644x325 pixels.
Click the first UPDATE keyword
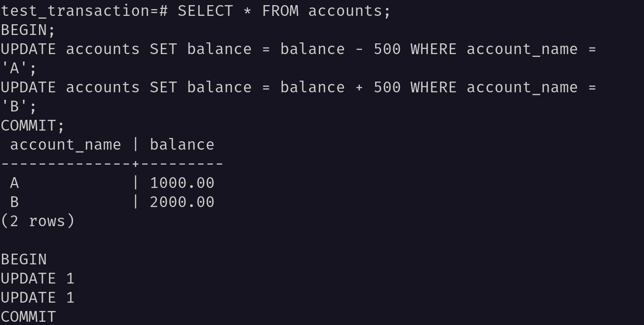28,49
